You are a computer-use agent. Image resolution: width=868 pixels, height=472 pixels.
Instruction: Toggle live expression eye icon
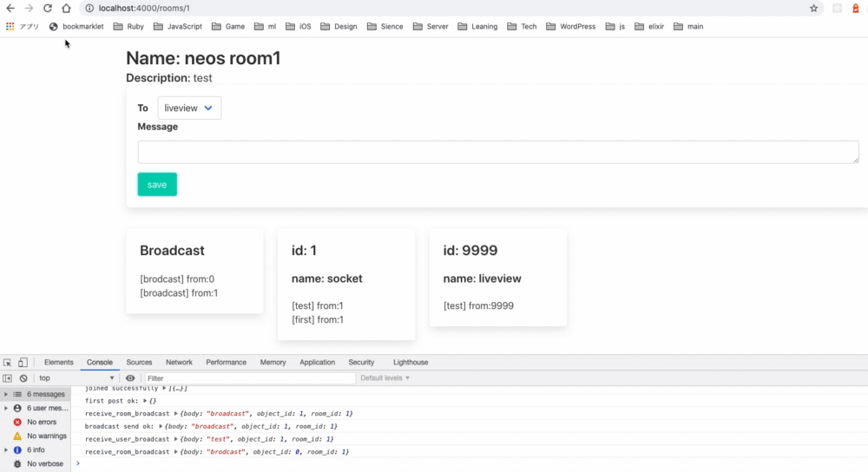coord(130,378)
